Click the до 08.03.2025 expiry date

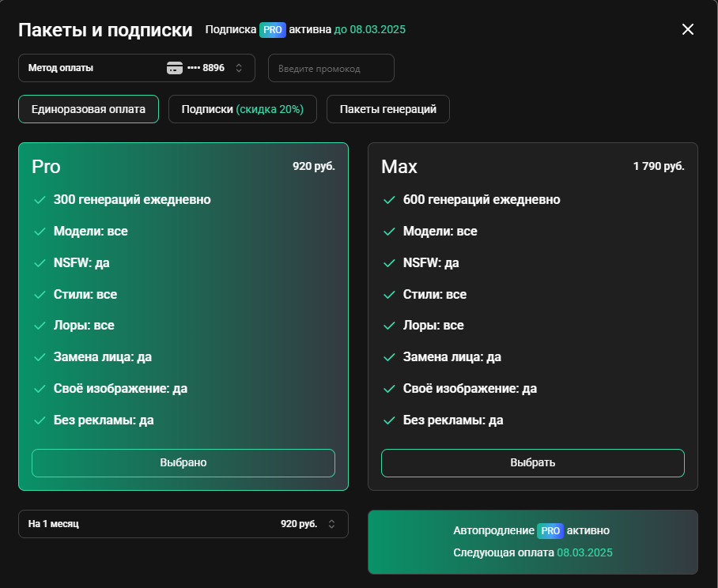pyautogui.click(x=369, y=30)
